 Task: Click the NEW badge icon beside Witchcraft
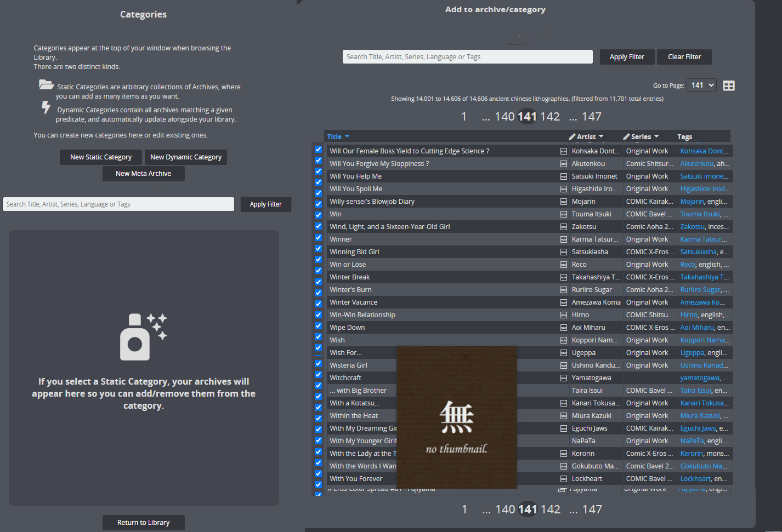(x=564, y=377)
